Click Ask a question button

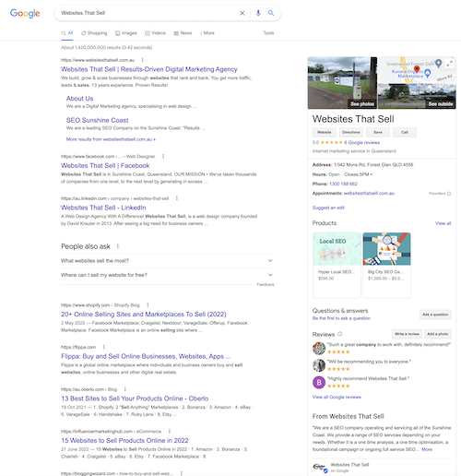435,315
